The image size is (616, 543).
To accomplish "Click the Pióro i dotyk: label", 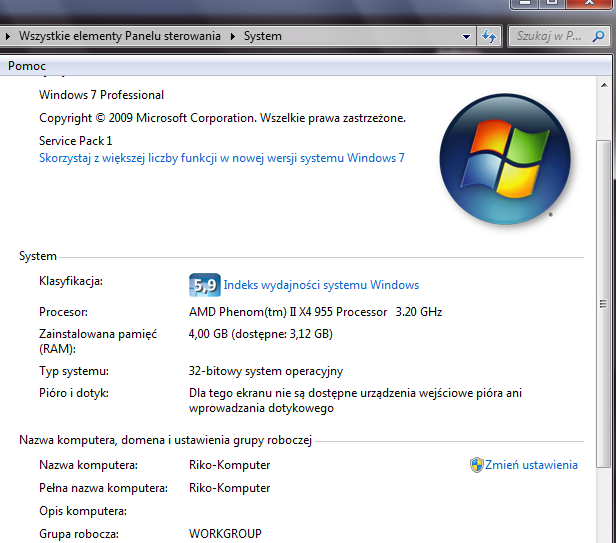I will 74,393.
